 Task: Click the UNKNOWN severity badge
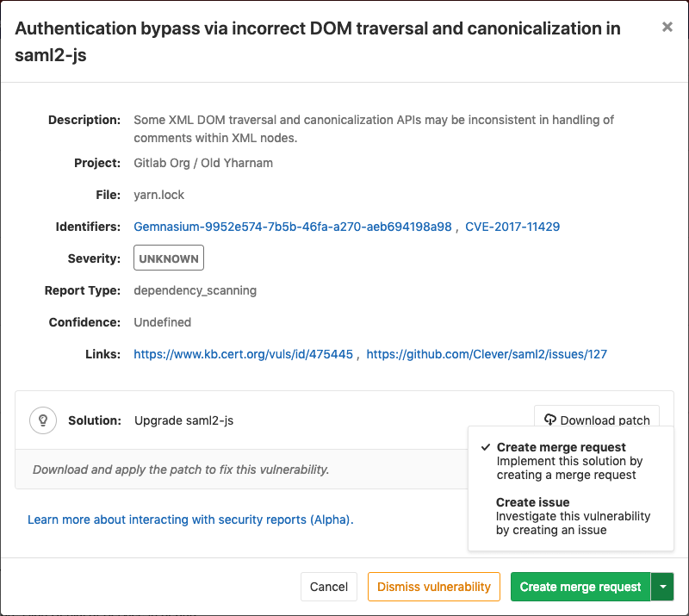pyautogui.click(x=168, y=258)
